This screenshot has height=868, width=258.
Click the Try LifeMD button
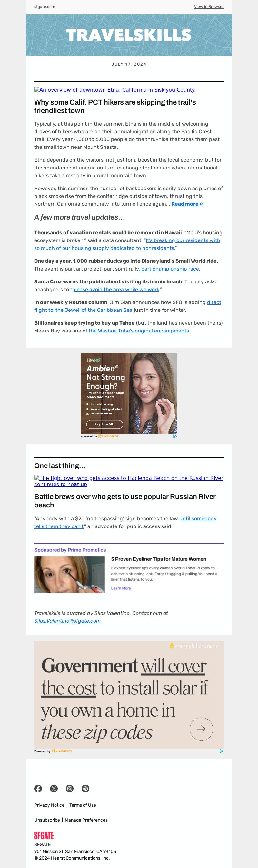pyautogui.click(x=105, y=424)
